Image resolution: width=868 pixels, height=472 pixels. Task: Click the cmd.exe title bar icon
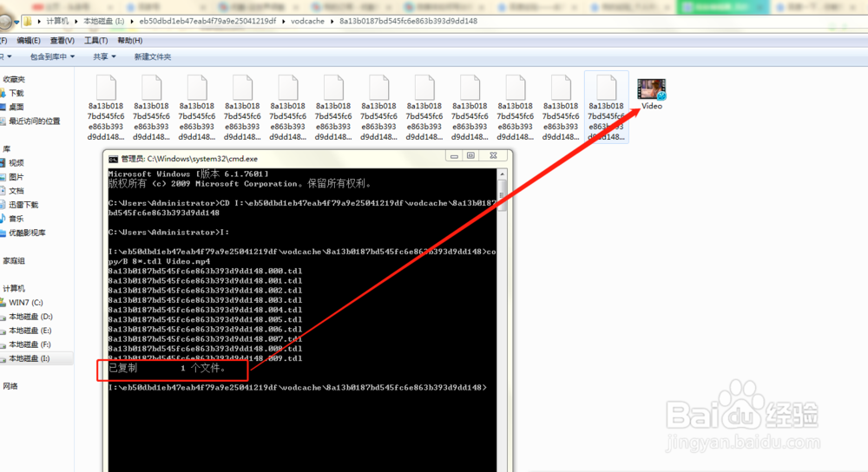pos(113,159)
